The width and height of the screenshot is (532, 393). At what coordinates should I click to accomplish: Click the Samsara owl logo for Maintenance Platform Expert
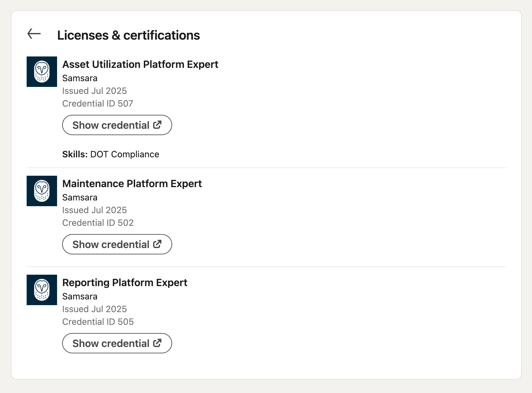(42, 191)
